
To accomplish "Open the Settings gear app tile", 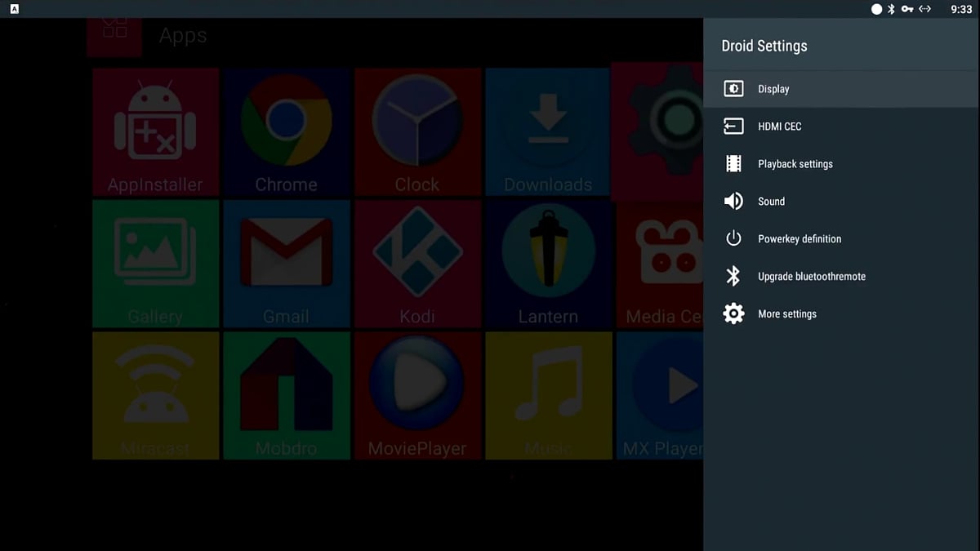I will (657, 131).
